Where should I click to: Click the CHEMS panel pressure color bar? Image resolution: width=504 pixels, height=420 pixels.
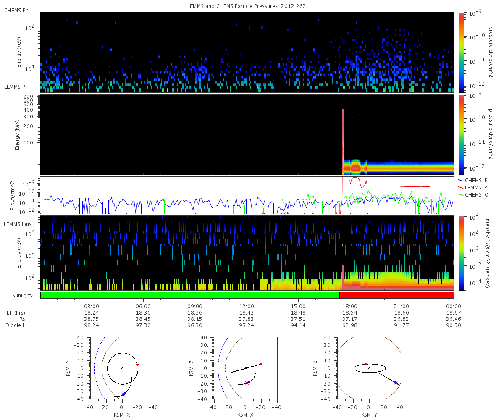462,52
